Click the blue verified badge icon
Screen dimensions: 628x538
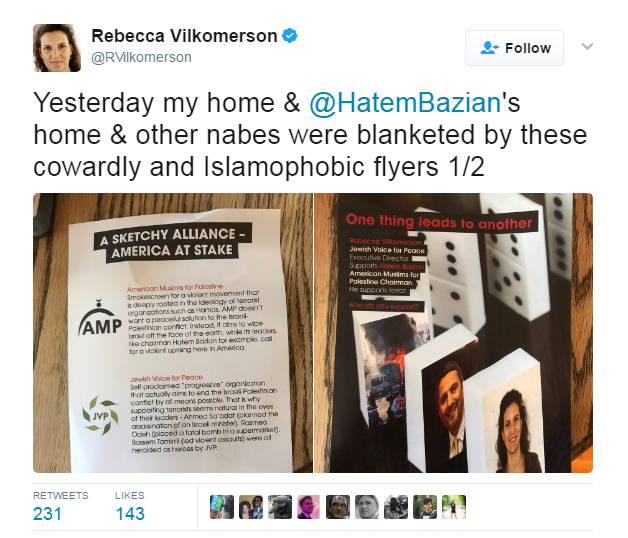tap(290, 36)
